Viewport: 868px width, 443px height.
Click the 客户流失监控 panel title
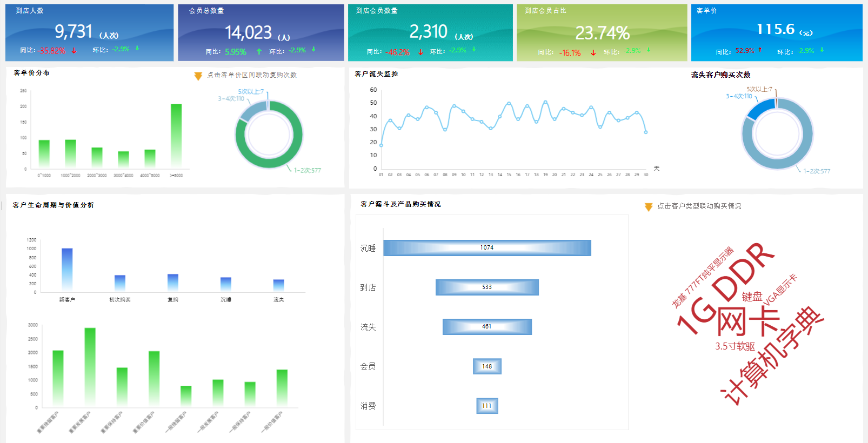pos(376,74)
